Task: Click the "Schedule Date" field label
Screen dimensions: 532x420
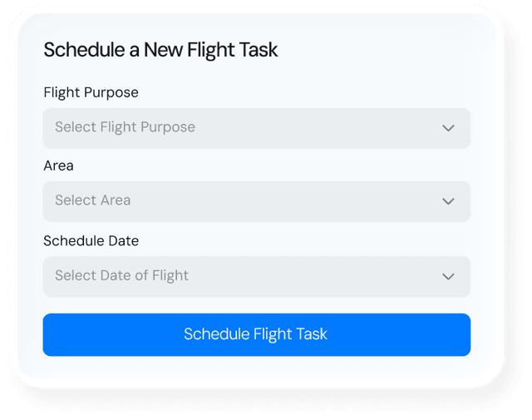Action: click(x=91, y=240)
